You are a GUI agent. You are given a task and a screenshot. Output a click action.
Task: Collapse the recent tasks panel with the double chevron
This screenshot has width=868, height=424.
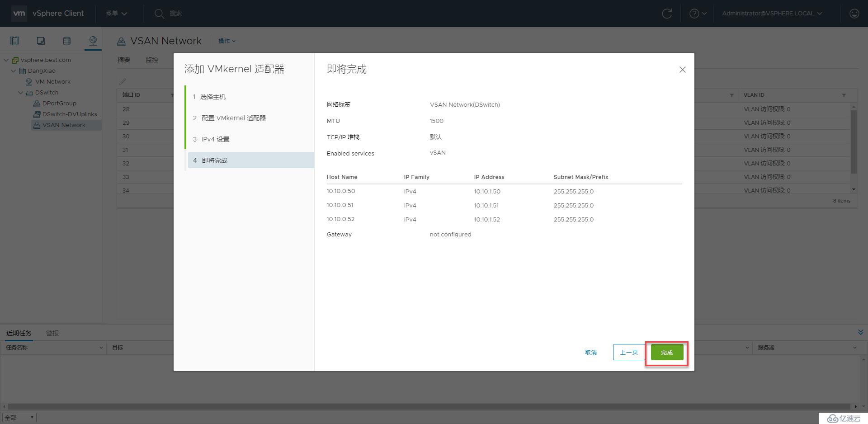860,332
